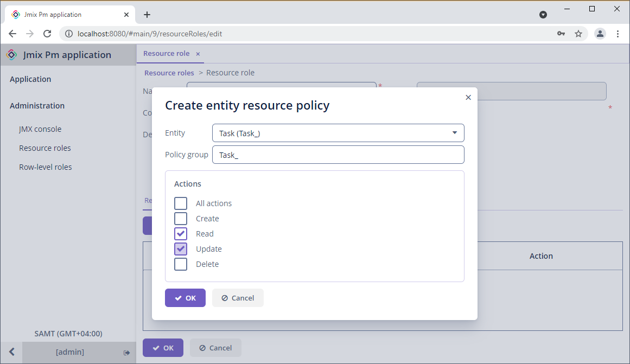This screenshot has height=364, width=630.
Task: Close the Resource role tab via x
Action: coord(198,54)
